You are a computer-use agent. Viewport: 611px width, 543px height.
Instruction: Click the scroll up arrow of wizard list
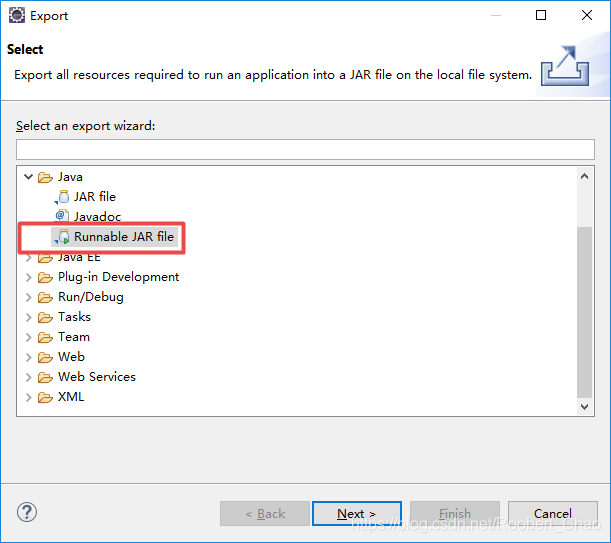[x=584, y=177]
